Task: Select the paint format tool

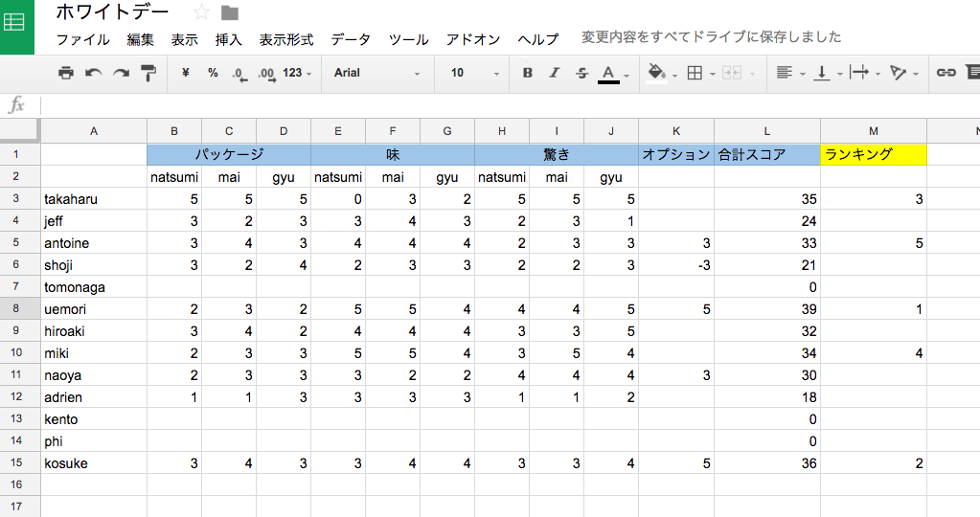Action: click(x=148, y=73)
